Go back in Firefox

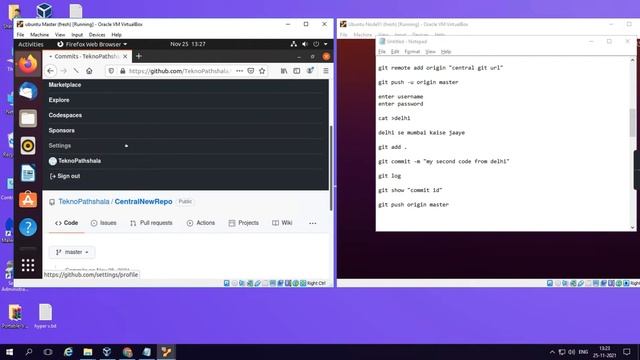click(x=51, y=71)
